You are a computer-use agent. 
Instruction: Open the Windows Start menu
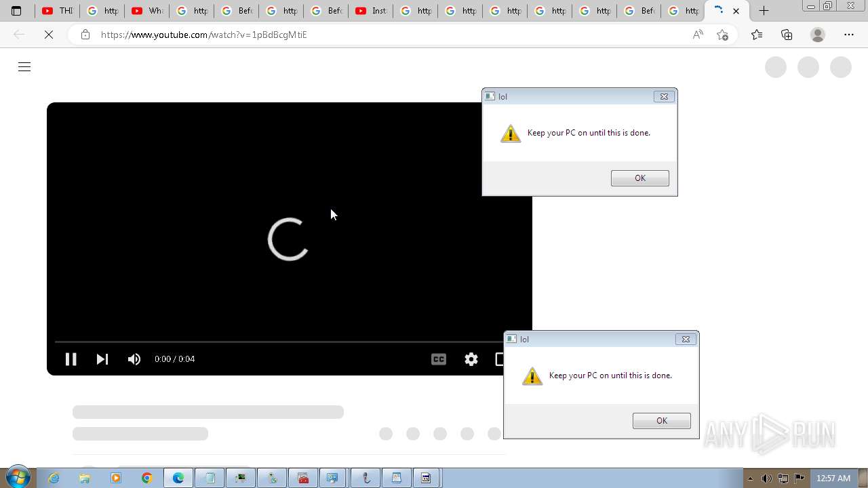coord(18,478)
